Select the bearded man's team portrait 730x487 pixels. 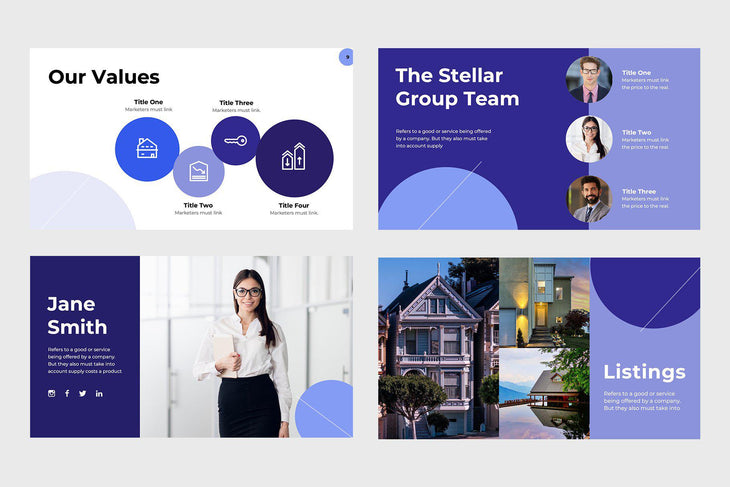[x=589, y=198]
